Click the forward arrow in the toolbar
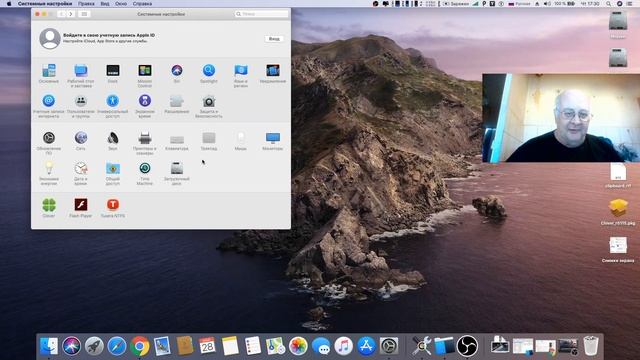Viewport: 640px width, 360px height. [x=71, y=14]
